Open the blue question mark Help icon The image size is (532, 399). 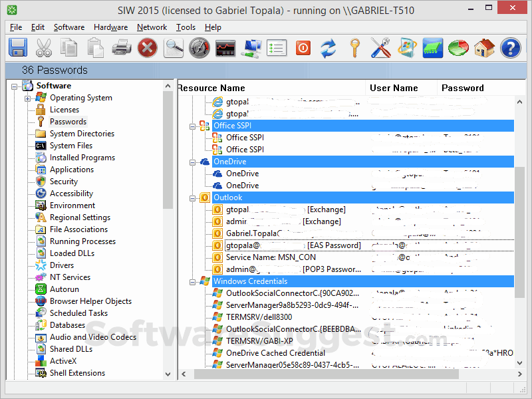click(511, 48)
